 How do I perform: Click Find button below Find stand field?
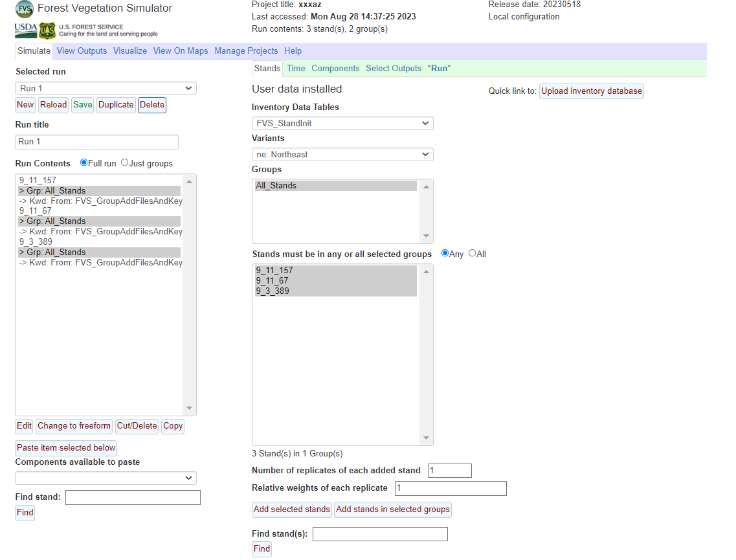(x=25, y=513)
